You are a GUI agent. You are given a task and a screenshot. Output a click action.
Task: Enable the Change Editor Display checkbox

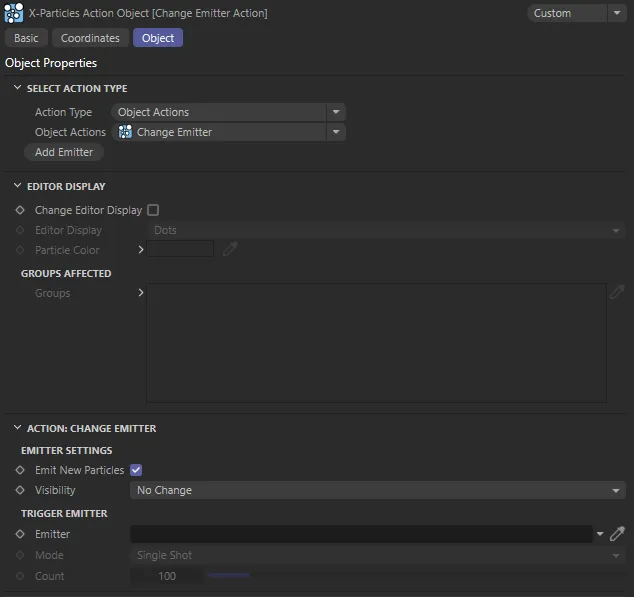pyautogui.click(x=153, y=210)
